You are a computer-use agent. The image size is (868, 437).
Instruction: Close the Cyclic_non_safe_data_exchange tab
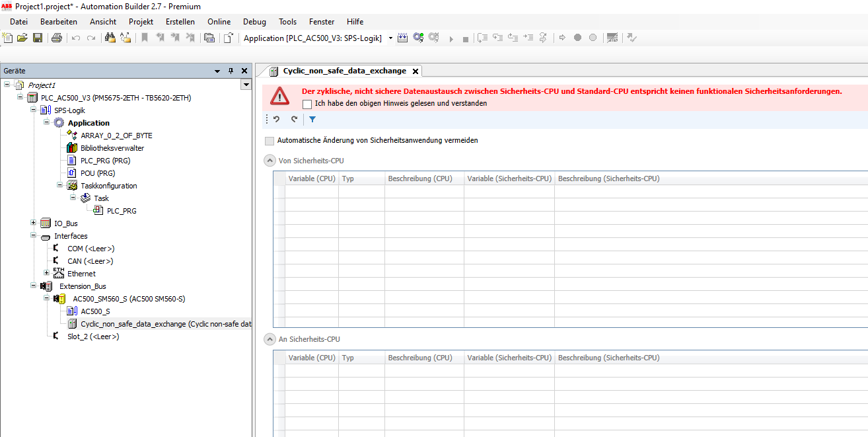pos(415,71)
